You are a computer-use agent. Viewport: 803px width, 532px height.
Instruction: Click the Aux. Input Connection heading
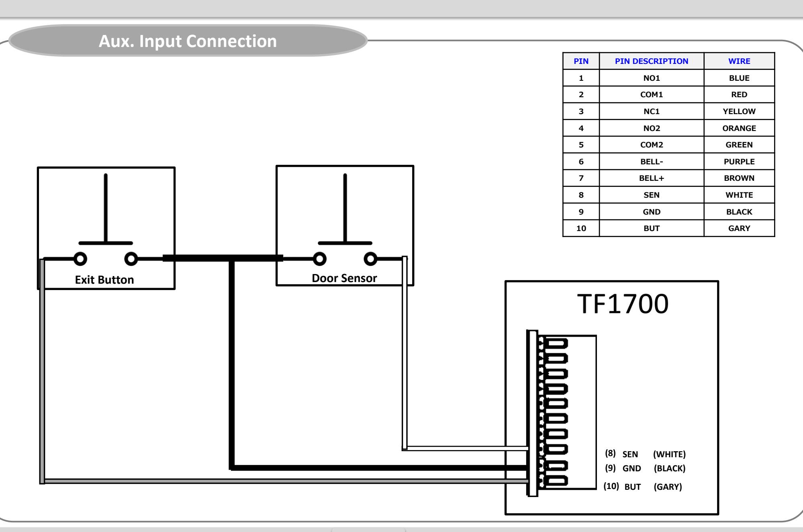click(188, 41)
